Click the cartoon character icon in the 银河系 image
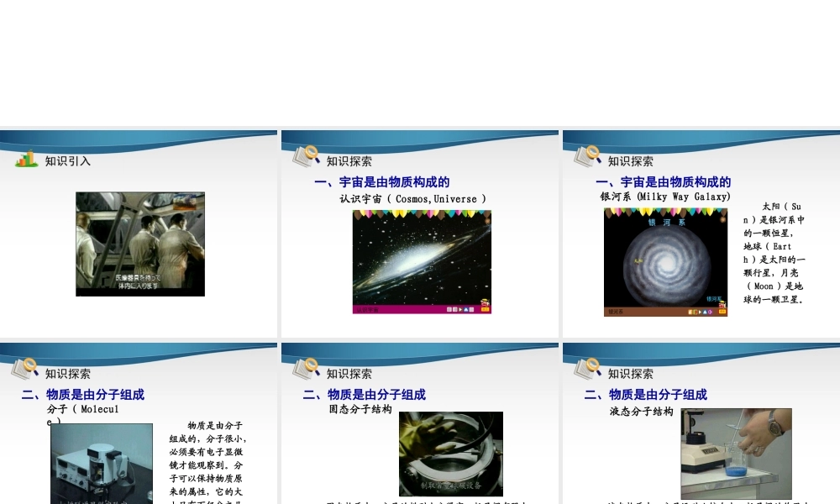840x504 pixels. tap(722, 305)
